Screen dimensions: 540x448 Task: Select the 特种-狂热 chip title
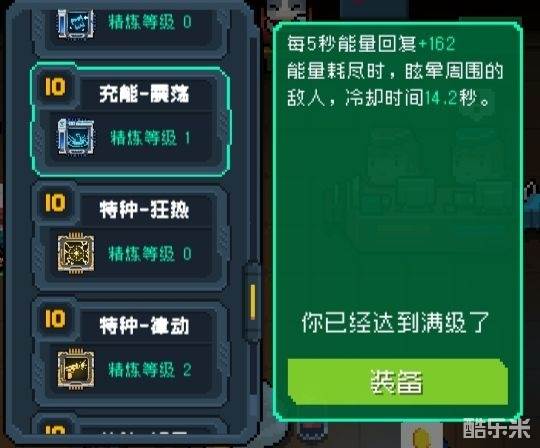[x=144, y=210]
